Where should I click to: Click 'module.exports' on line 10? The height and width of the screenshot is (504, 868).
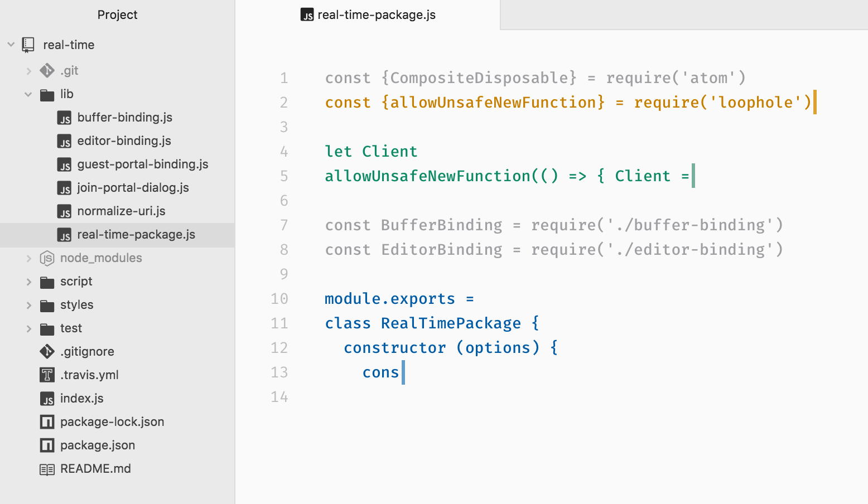pos(390,299)
